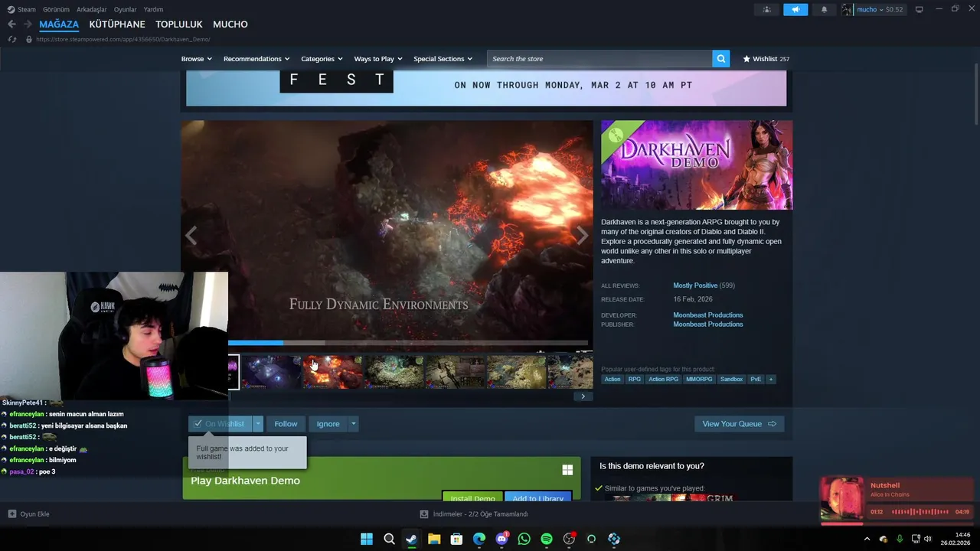
Task: Open the announcements megaphone button
Action: [795, 9]
